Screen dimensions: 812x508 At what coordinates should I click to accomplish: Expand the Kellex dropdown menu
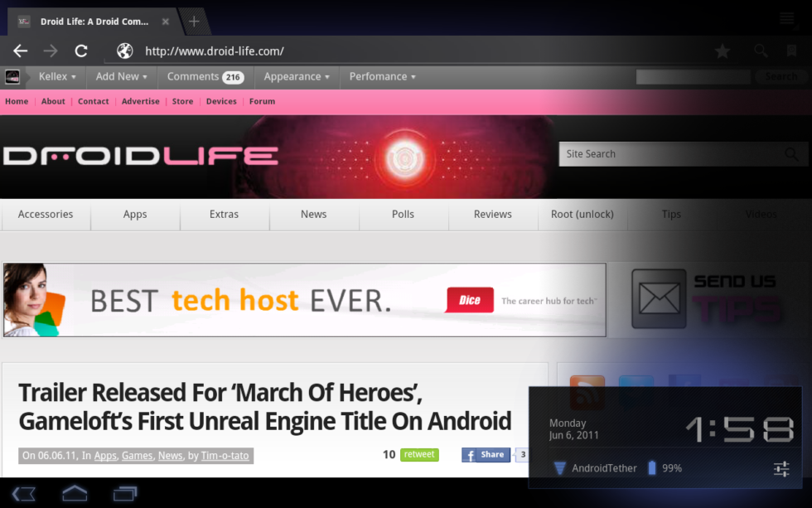(x=57, y=76)
